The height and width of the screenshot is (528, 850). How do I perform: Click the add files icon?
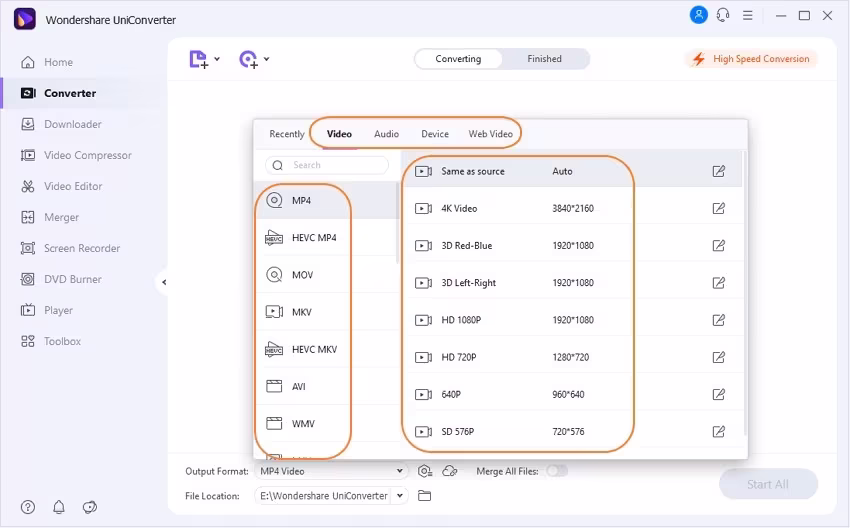pos(198,59)
